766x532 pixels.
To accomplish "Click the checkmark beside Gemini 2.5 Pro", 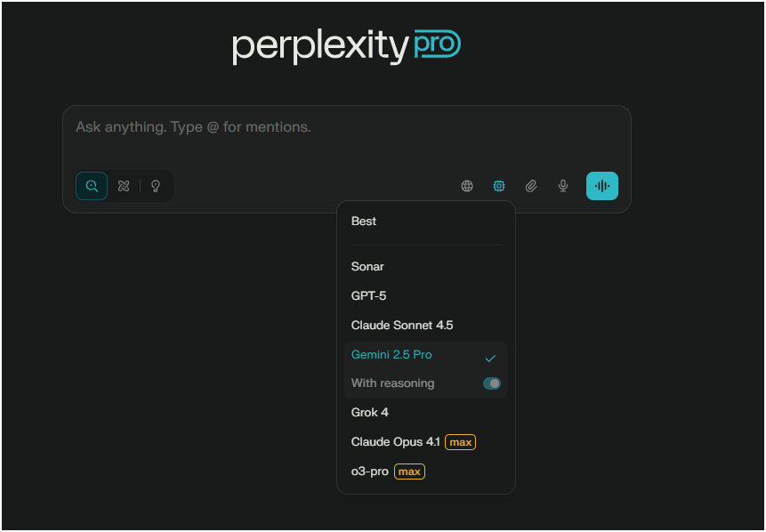I will coord(490,358).
